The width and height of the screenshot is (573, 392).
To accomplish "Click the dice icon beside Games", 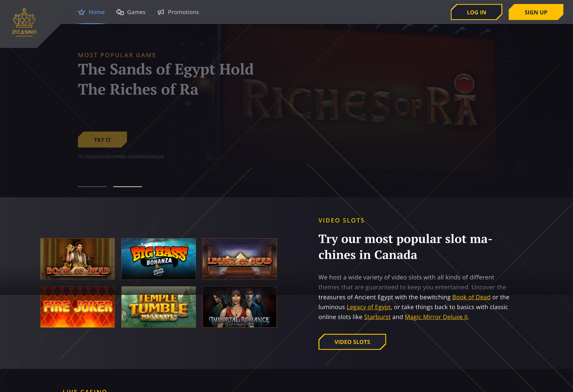I will pyautogui.click(x=120, y=12).
